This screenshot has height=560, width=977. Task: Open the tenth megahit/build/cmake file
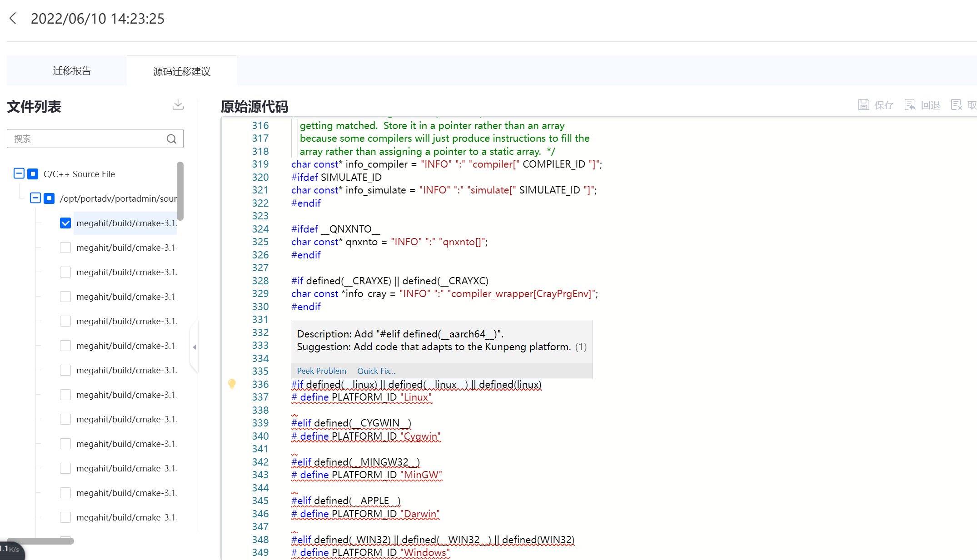pyautogui.click(x=126, y=444)
